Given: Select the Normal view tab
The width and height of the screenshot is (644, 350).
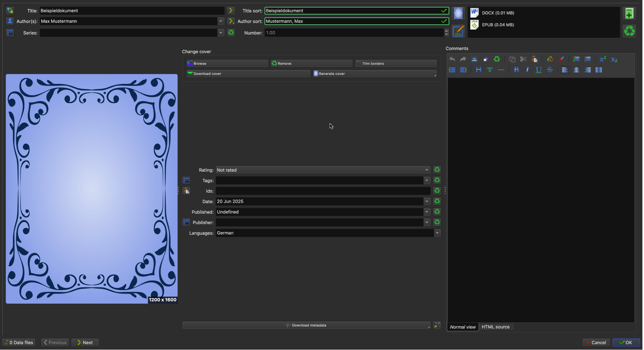Looking at the screenshot, I should pos(463,327).
